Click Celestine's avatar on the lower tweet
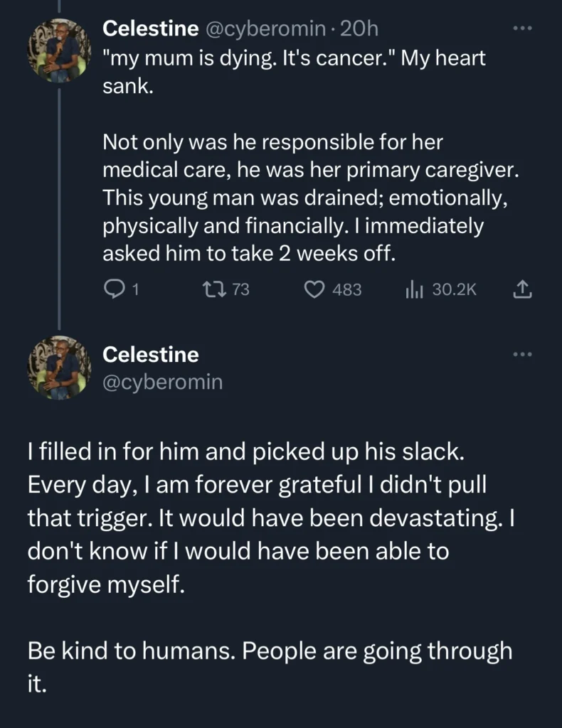 (x=59, y=368)
